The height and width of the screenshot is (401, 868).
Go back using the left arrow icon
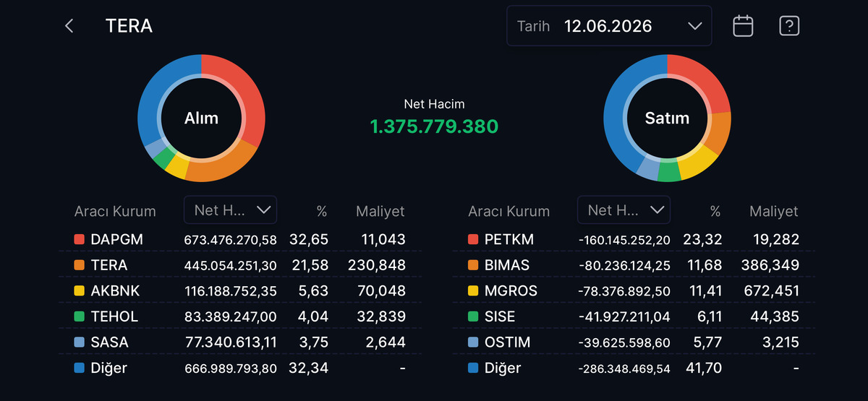pos(69,27)
